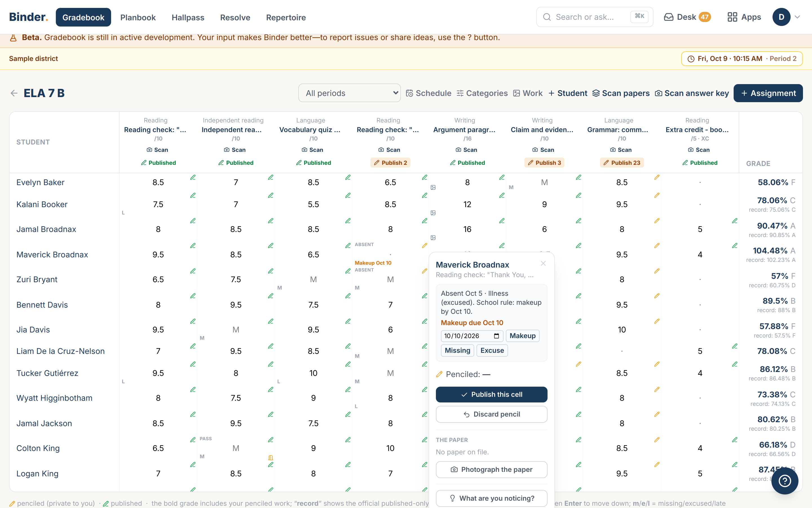
Task: Add a new Student
Action: point(568,93)
